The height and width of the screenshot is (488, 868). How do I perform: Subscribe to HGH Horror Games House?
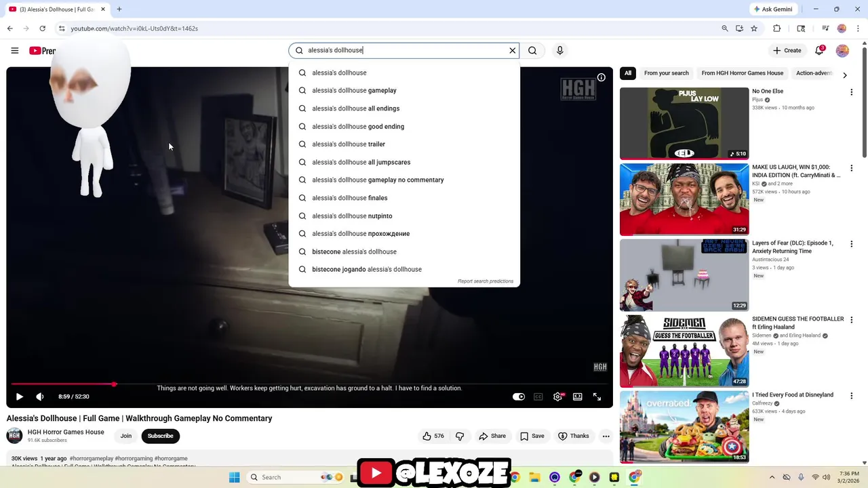[x=161, y=436]
